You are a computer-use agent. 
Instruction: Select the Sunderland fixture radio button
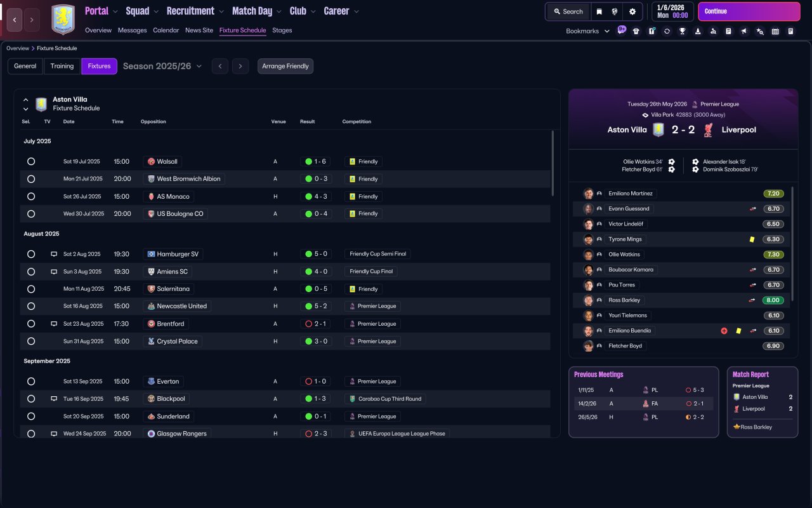coord(31,417)
